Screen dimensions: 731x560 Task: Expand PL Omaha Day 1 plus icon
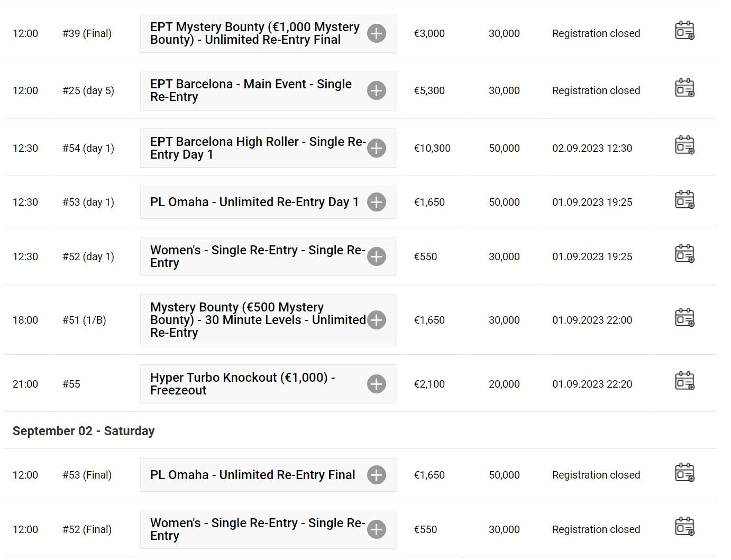pyautogui.click(x=377, y=202)
